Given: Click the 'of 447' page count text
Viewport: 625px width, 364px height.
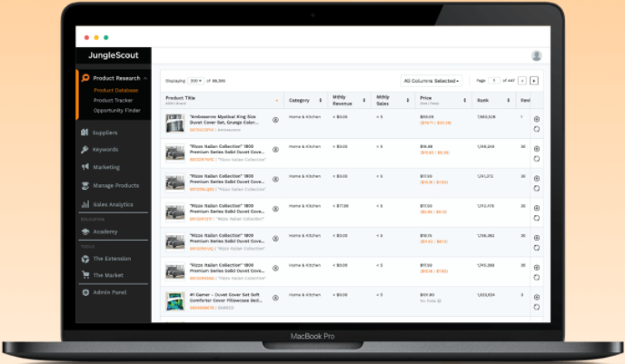Looking at the screenshot, I should tap(509, 81).
